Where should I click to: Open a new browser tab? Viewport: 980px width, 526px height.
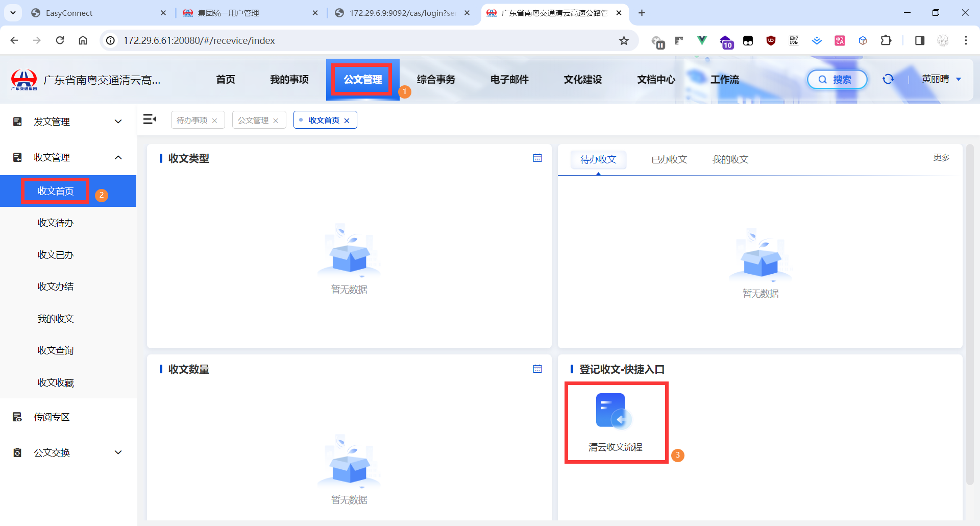(x=642, y=13)
